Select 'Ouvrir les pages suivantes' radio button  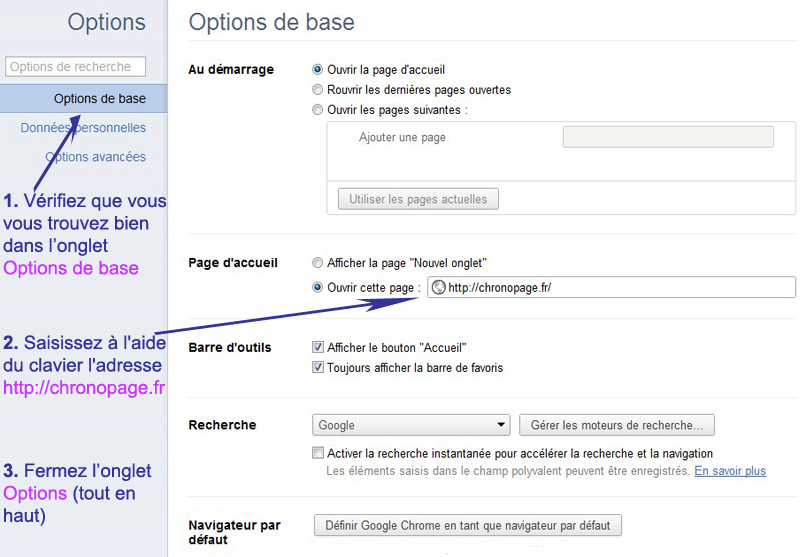coord(318,110)
